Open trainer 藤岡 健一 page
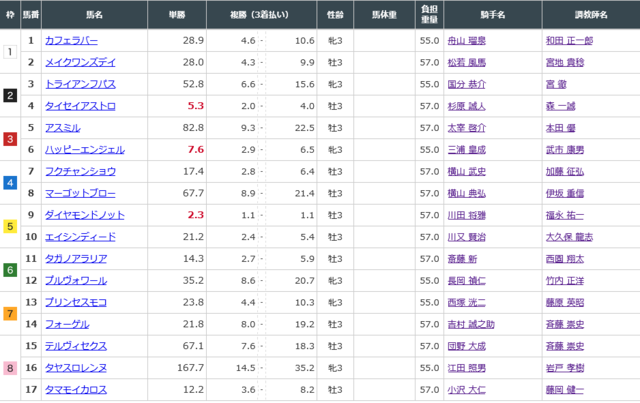 click(565, 389)
